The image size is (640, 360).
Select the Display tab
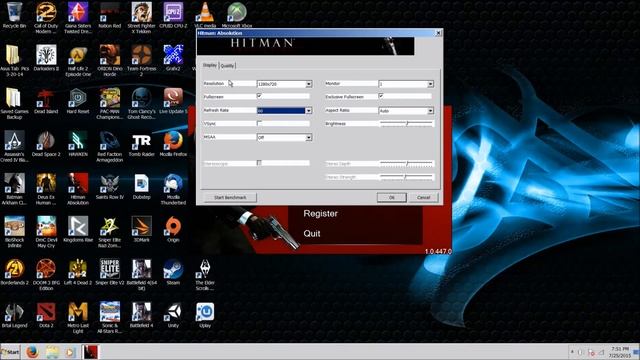click(210, 65)
